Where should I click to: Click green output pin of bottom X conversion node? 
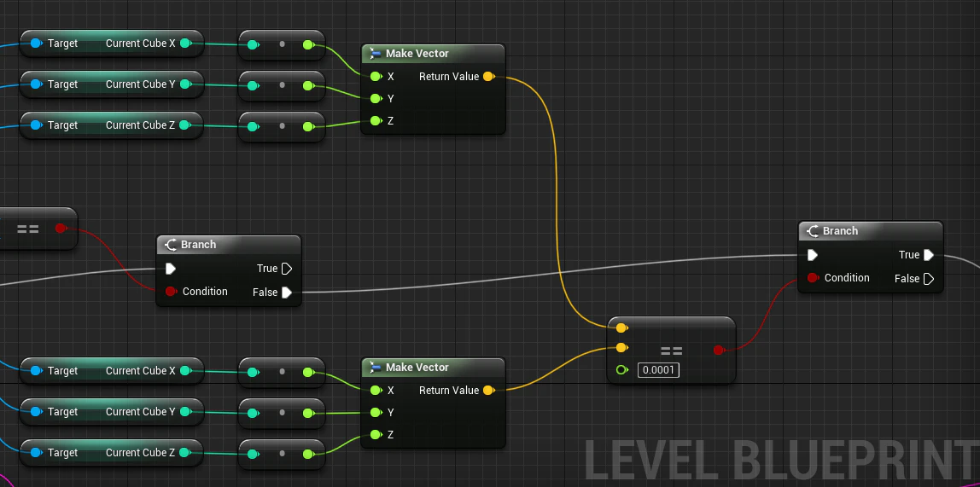point(308,373)
